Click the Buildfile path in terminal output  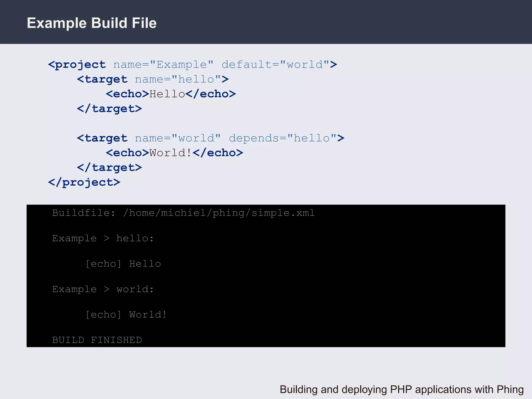[x=219, y=213]
